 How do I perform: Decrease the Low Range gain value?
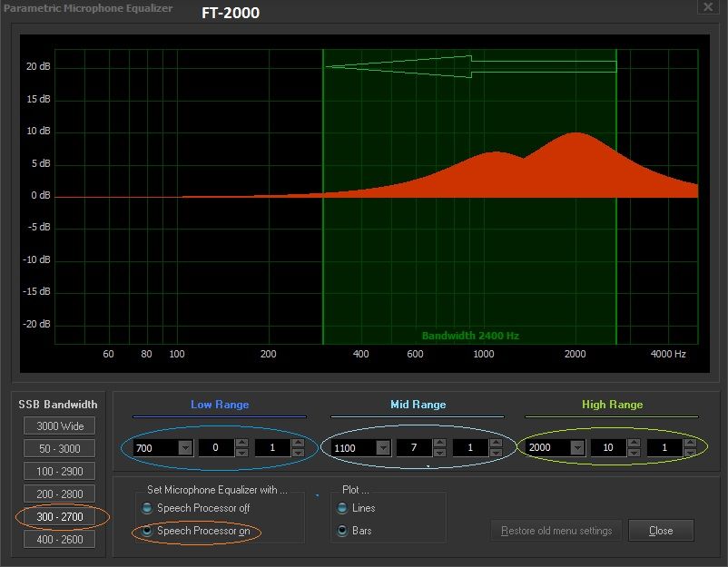point(241,453)
